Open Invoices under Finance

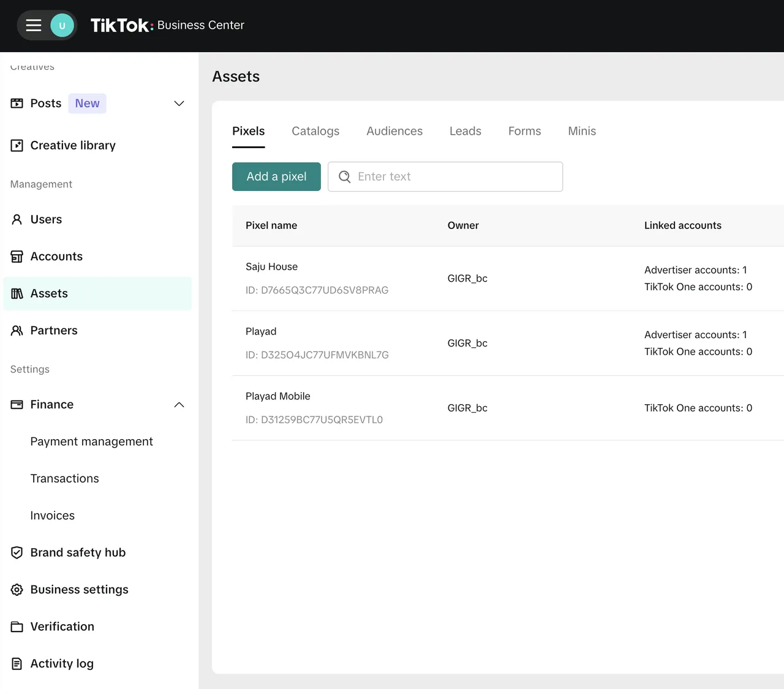point(53,516)
